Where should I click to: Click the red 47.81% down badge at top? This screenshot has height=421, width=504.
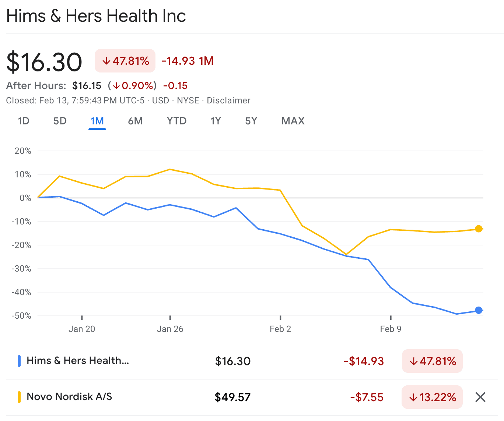tap(125, 61)
